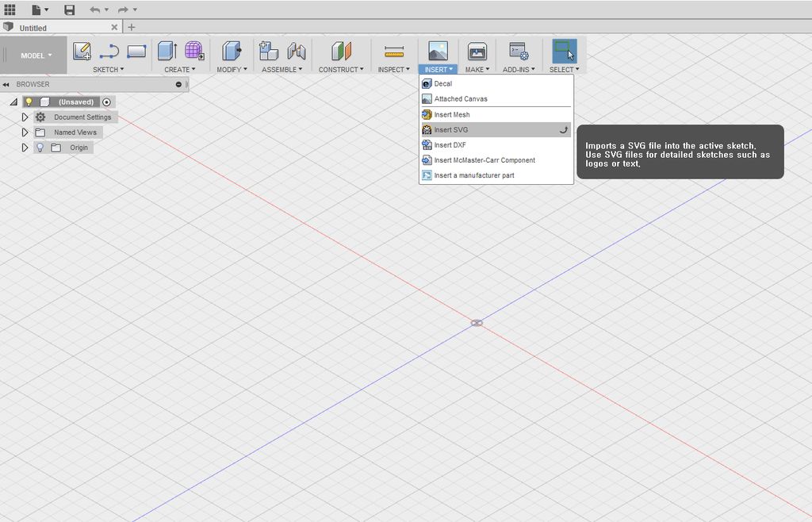
Task: Click the Scripts and Add-Ins icon
Action: [x=519, y=51]
